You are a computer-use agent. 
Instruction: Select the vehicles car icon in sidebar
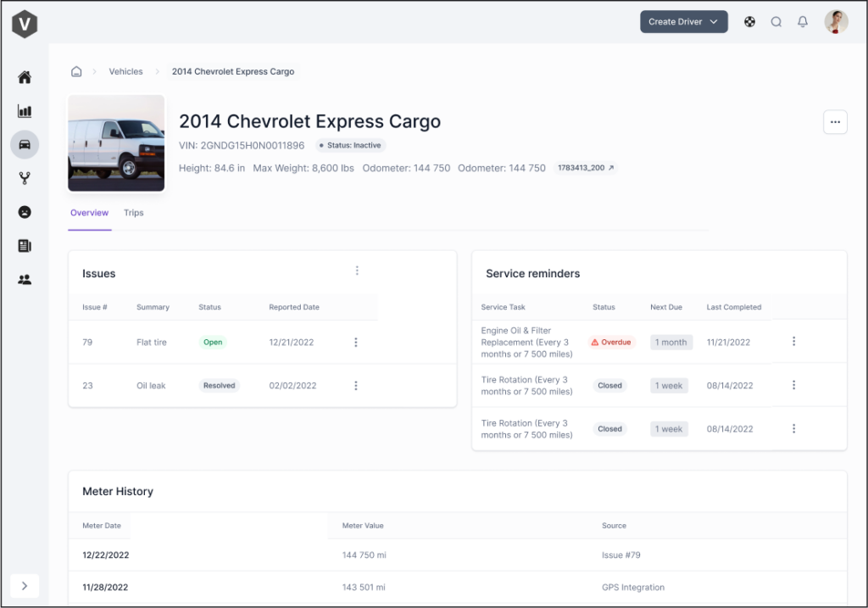coord(25,144)
